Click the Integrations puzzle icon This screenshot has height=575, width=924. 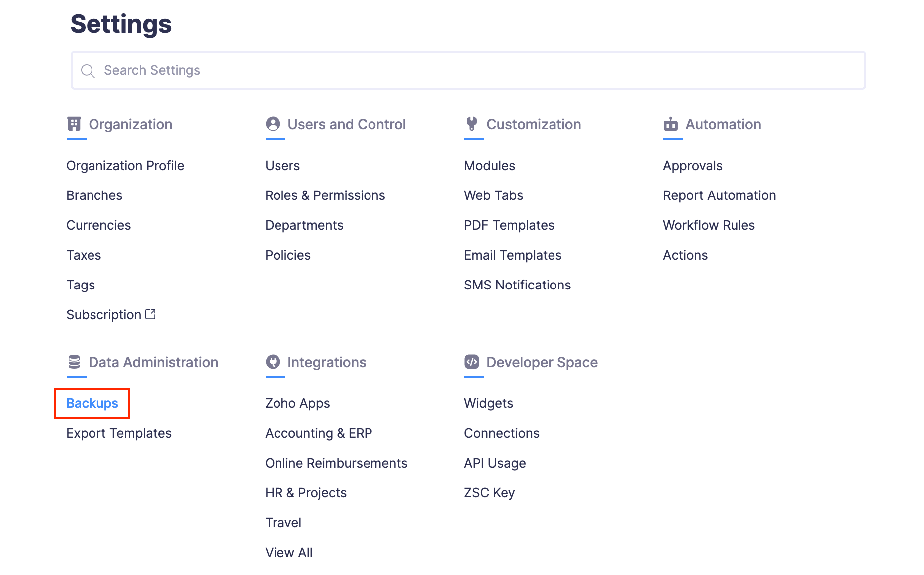point(274,362)
